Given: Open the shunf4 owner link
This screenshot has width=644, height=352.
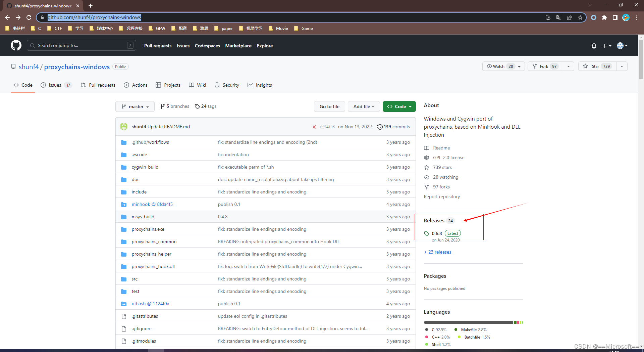Looking at the screenshot, I should coord(29,67).
